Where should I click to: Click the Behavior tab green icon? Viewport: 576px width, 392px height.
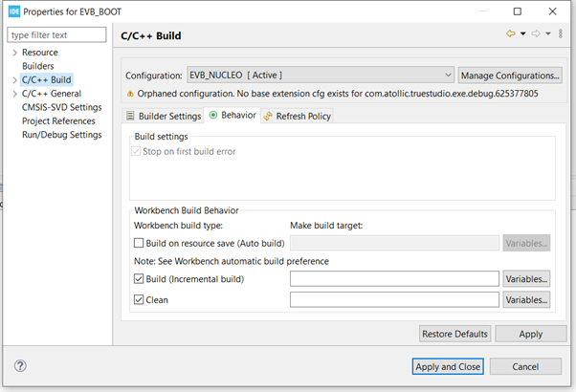click(x=213, y=116)
